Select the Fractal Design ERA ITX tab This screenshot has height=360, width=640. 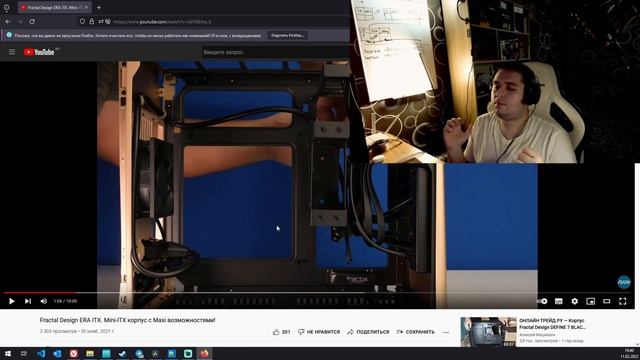pyautogui.click(x=54, y=7)
